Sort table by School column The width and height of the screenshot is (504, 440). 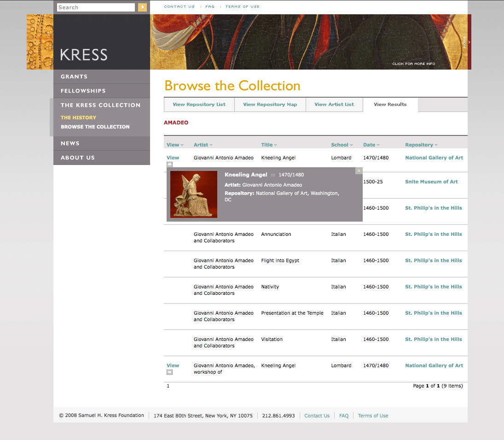[342, 145]
